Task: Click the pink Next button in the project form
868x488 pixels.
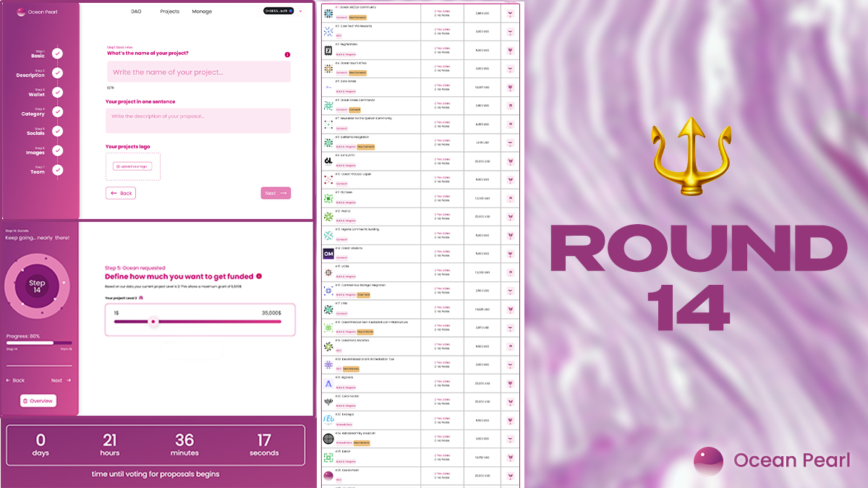Action: click(x=276, y=193)
